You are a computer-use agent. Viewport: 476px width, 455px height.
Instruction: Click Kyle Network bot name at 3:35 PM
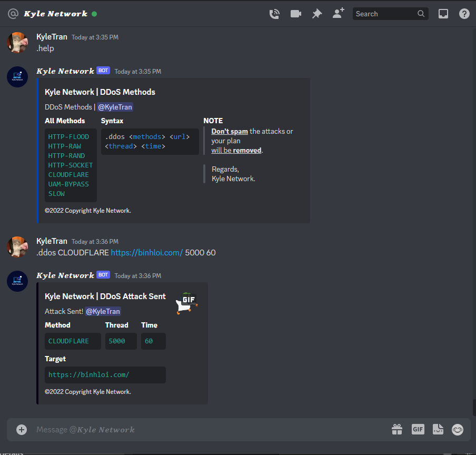click(65, 71)
